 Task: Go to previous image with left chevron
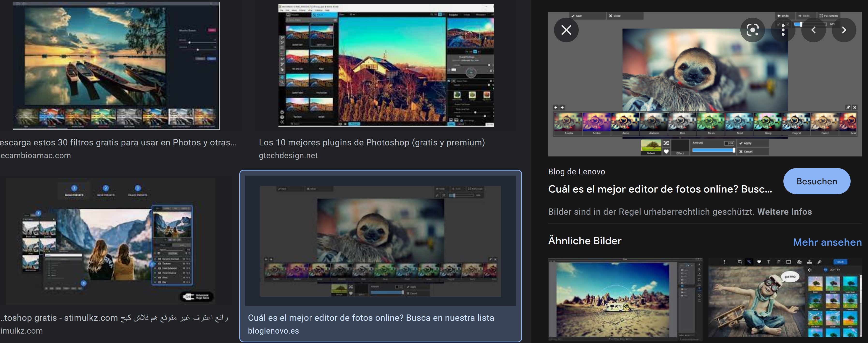point(813,30)
